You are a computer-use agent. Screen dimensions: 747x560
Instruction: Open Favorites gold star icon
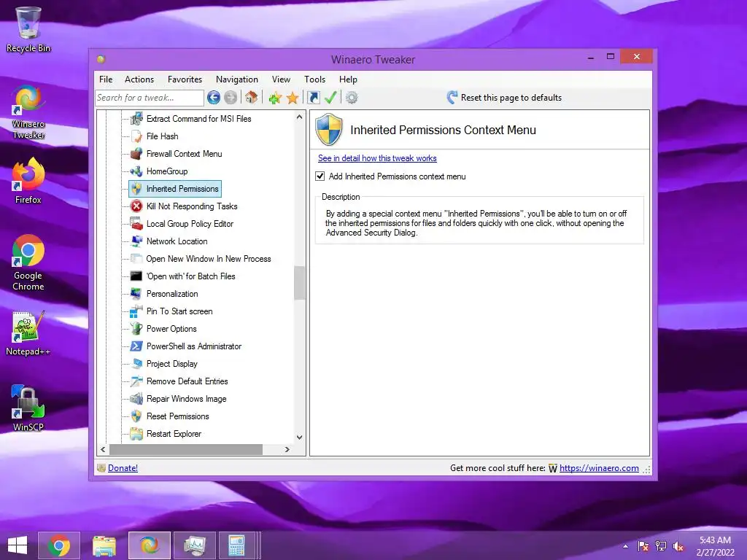(293, 98)
